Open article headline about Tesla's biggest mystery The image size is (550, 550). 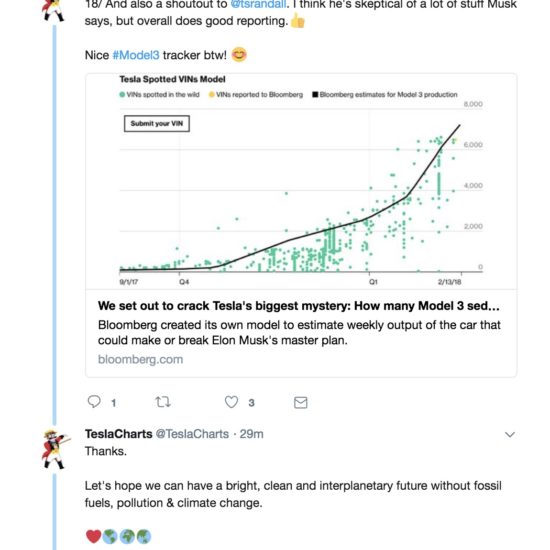click(299, 306)
